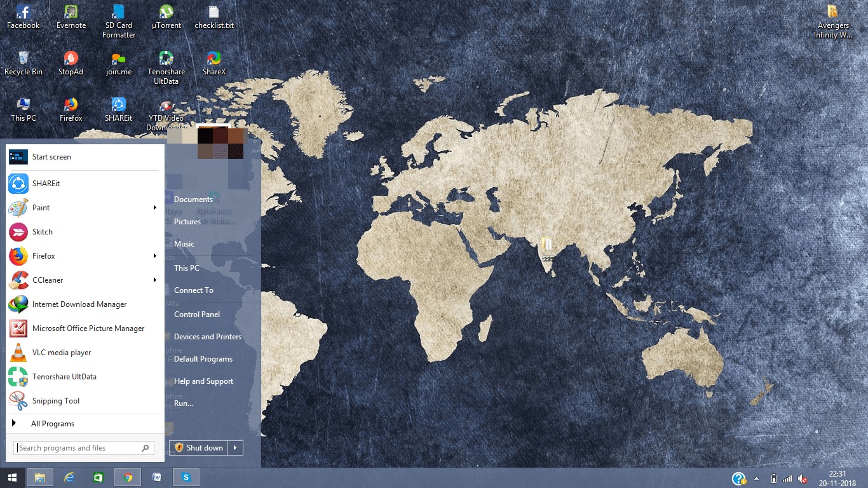Open Microsoft Word from the taskbar

(x=157, y=477)
